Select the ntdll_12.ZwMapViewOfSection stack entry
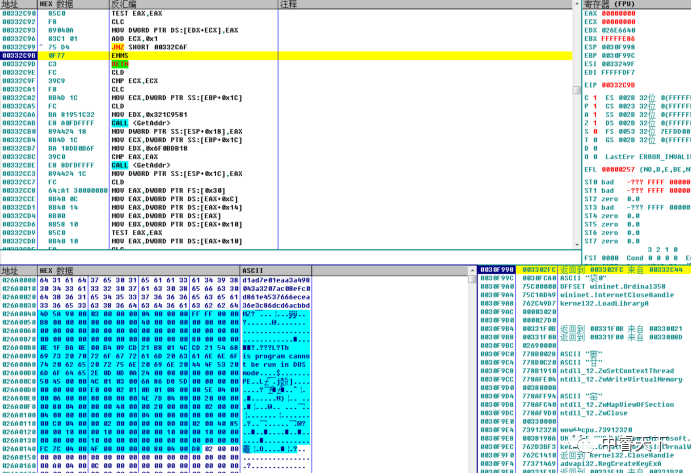Screen dimensions: 691x474 pyautogui.click(x=584, y=405)
